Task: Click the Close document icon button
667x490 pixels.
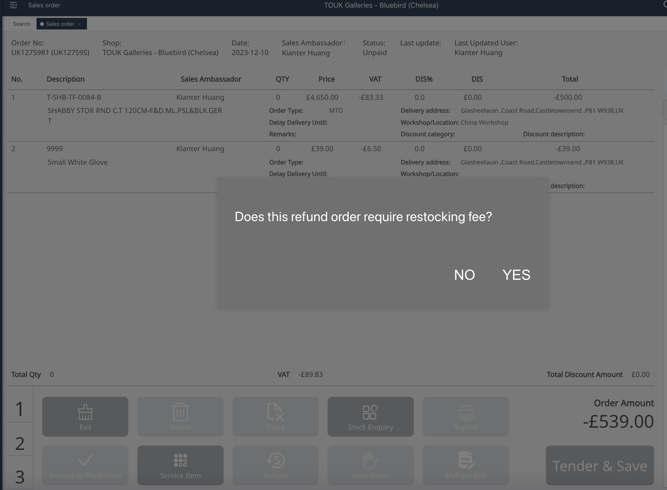Action: click(x=275, y=416)
